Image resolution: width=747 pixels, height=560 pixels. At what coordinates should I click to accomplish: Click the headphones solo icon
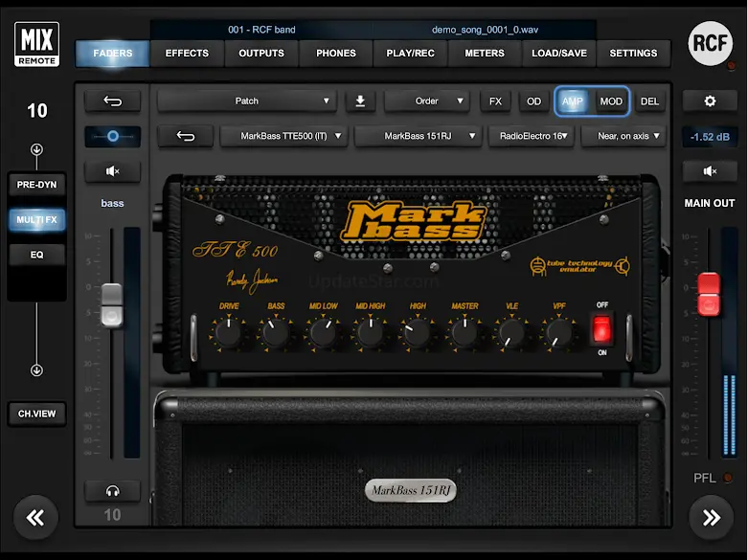point(112,491)
